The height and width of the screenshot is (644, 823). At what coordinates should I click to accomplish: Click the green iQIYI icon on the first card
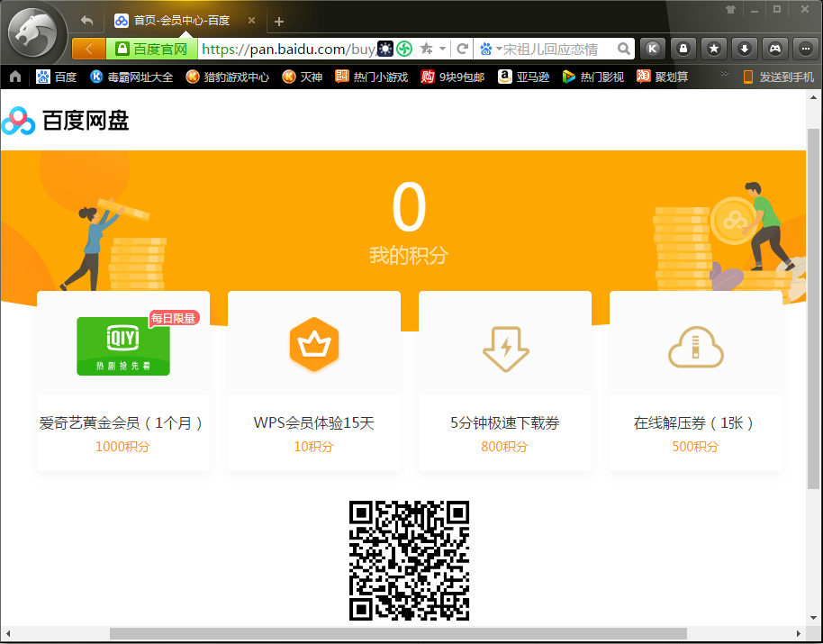click(x=122, y=346)
